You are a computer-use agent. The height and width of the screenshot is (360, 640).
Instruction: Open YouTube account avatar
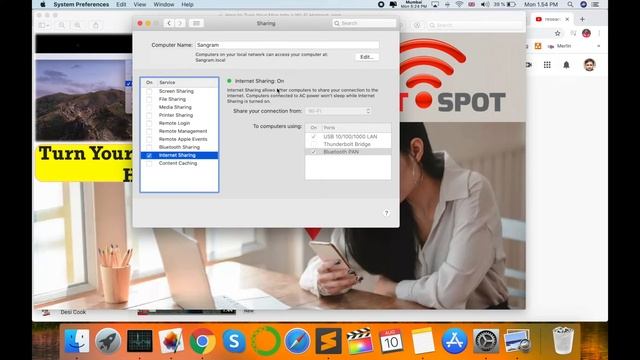(x=589, y=64)
